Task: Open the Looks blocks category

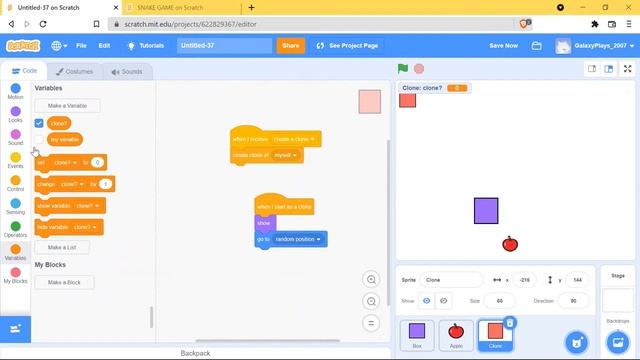Action: click(16, 114)
